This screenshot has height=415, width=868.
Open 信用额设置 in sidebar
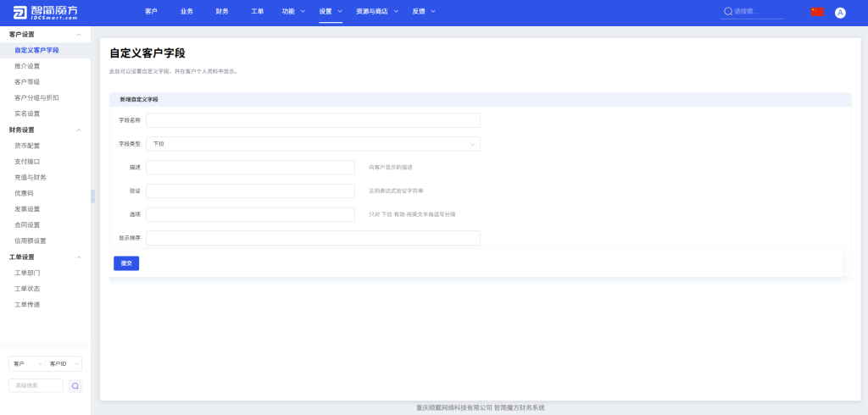click(31, 241)
